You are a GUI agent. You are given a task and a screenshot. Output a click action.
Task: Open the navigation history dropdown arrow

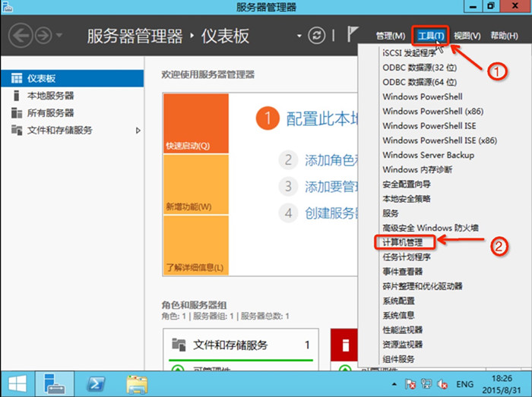(59, 35)
